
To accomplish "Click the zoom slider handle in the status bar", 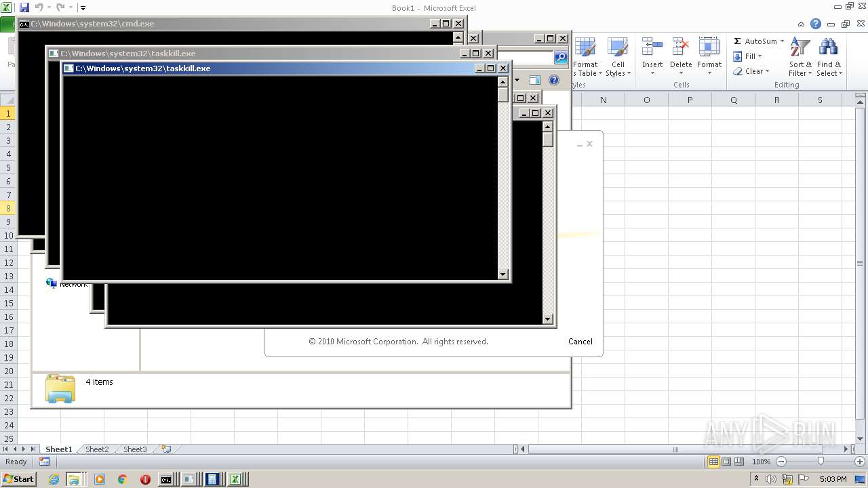I will tap(821, 462).
